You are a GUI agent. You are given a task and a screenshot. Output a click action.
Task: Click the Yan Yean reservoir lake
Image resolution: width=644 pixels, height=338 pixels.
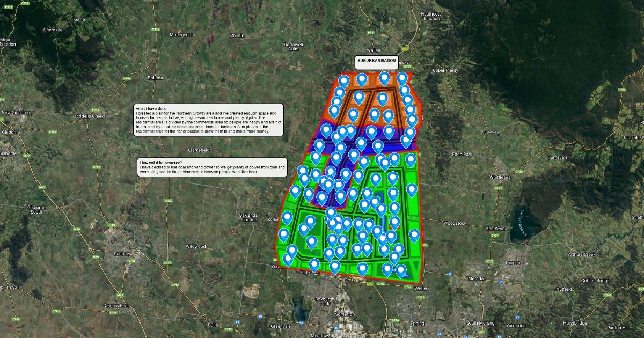(520, 225)
